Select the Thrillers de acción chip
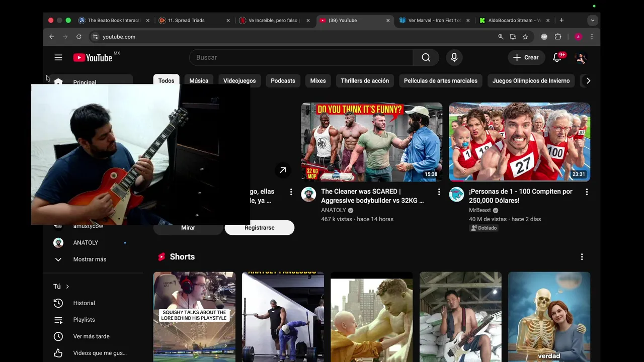Viewport: 644px width, 362px height. click(x=365, y=80)
